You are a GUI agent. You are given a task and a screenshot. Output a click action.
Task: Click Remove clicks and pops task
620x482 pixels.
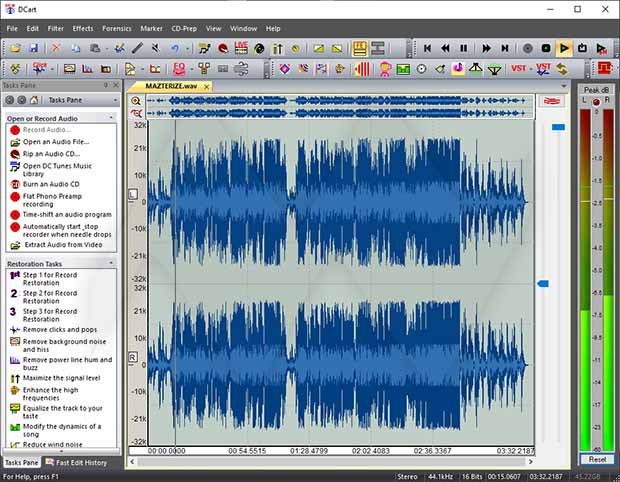(60, 329)
